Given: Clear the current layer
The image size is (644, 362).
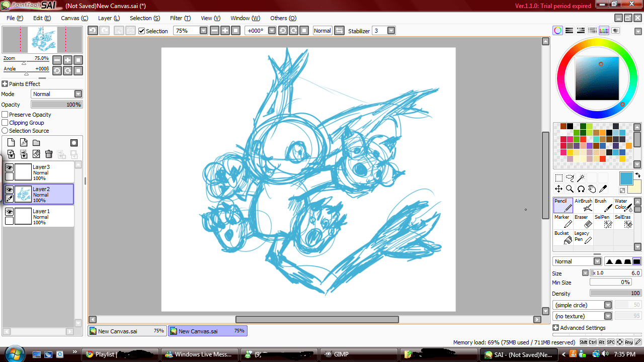Looking at the screenshot, I should [36, 154].
